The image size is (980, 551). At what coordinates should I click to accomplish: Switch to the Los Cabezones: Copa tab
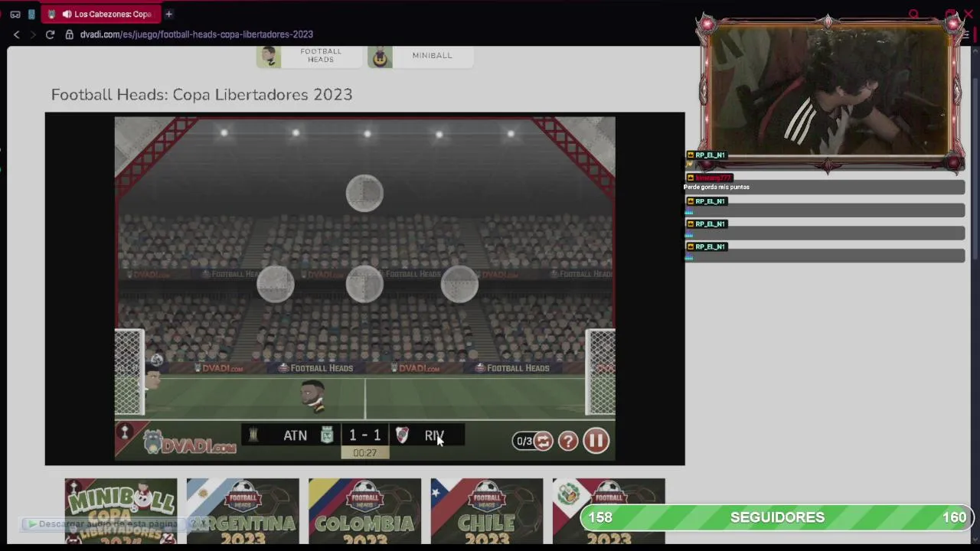(x=100, y=14)
